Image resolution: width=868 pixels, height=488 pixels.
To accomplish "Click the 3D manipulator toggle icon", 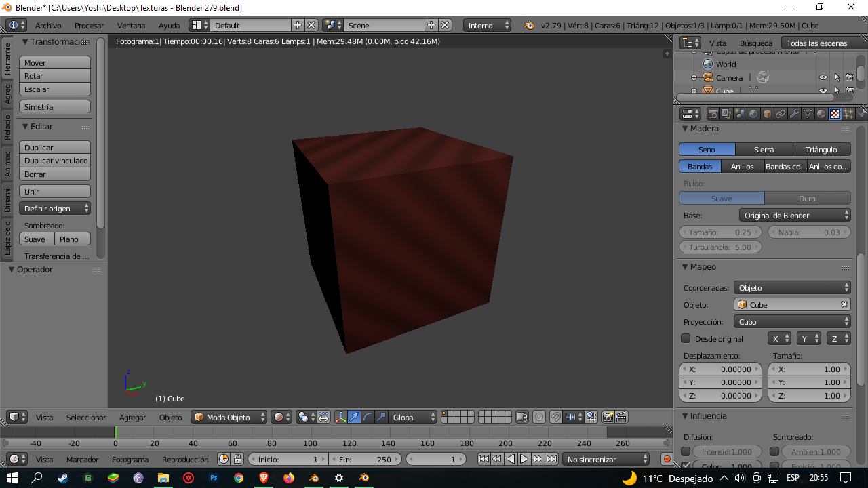I will coord(340,418).
